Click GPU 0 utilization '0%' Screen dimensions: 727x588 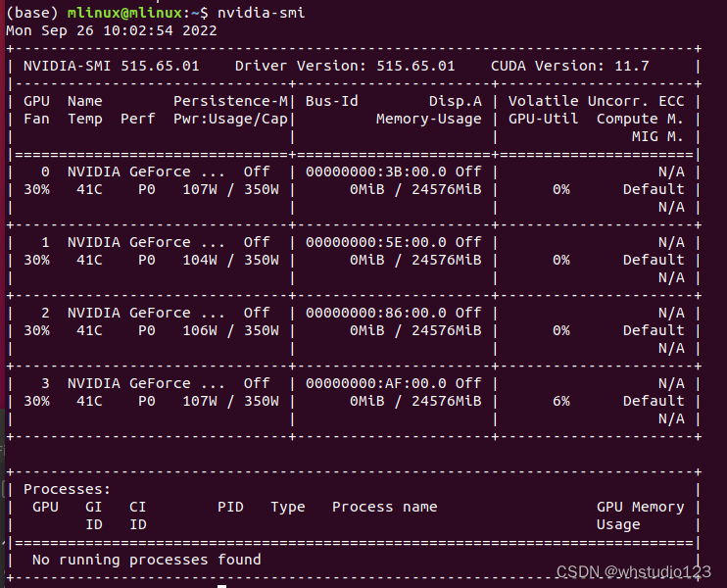[561, 189]
